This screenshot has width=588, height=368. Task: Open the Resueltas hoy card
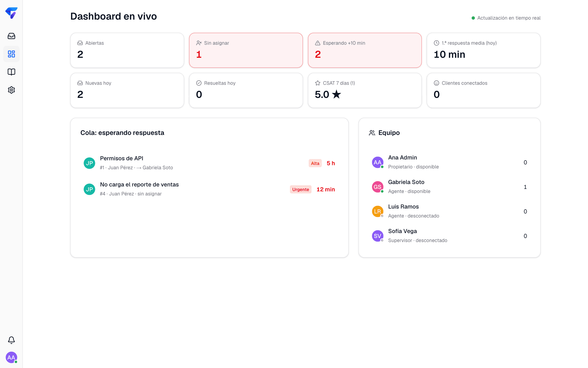[246, 91]
